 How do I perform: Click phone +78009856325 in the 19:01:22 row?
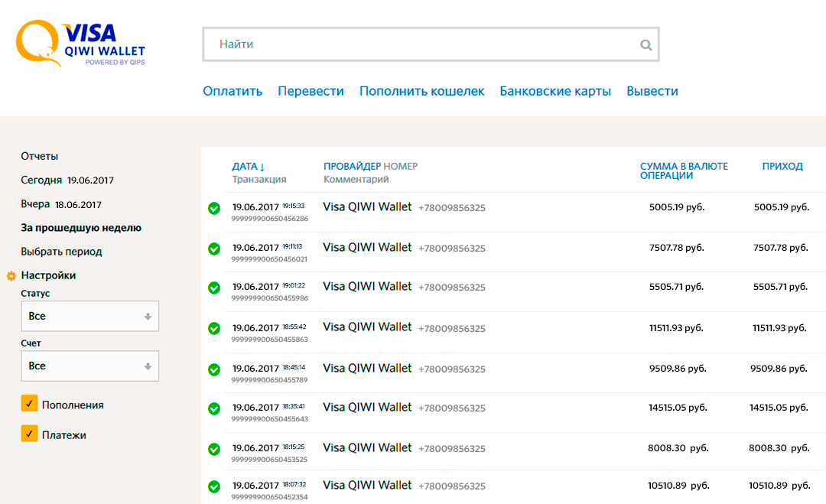(x=452, y=288)
